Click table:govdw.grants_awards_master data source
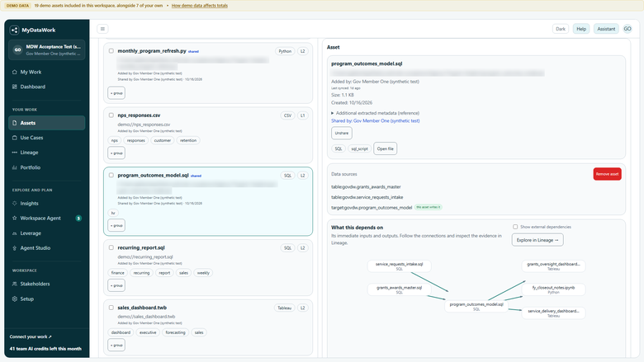 pyautogui.click(x=366, y=187)
